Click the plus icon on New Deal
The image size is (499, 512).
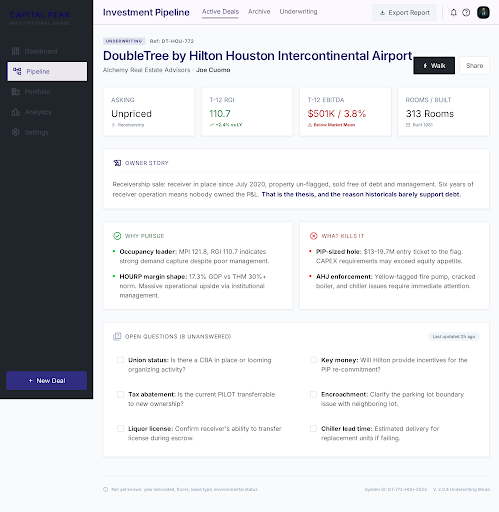point(31,381)
